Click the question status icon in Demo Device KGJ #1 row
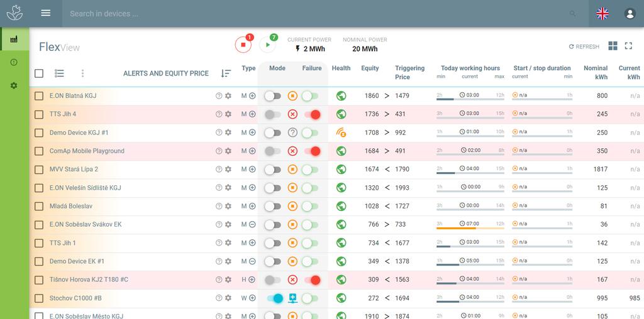Image resolution: width=644 pixels, height=319 pixels. pos(292,132)
